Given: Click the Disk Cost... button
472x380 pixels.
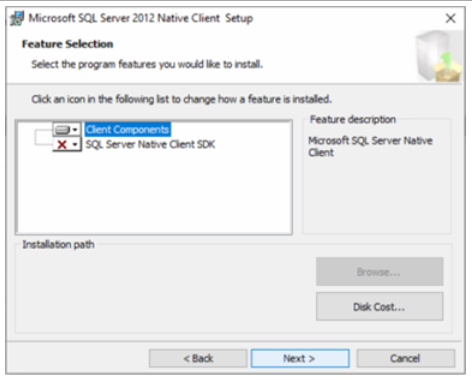Looking at the screenshot, I should click(x=379, y=307).
